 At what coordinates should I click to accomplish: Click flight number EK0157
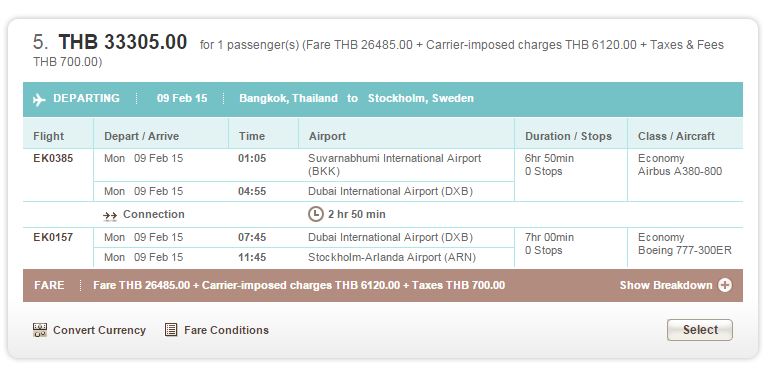(x=53, y=237)
